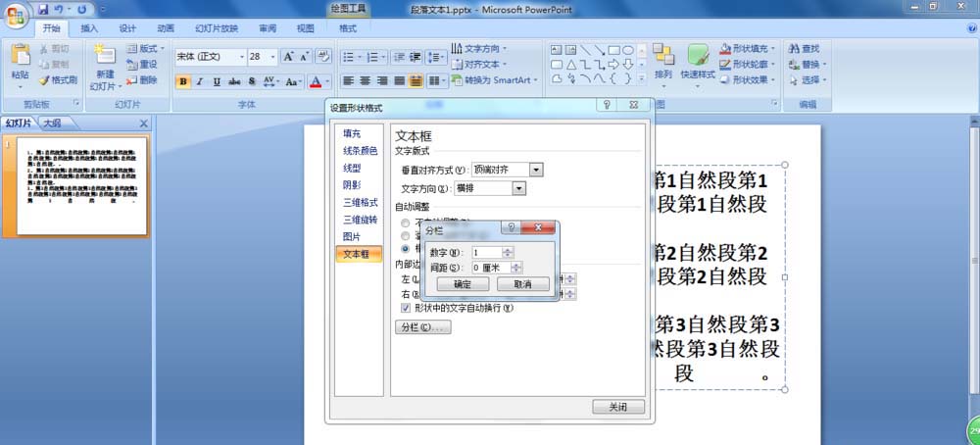Confirm columns with the 确定 button

tap(463, 284)
